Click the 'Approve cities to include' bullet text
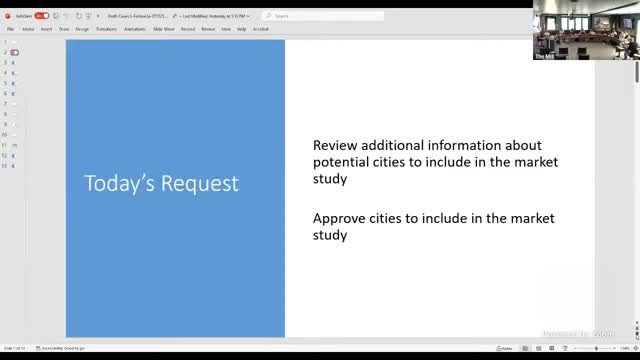The image size is (640, 360). click(x=433, y=227)
